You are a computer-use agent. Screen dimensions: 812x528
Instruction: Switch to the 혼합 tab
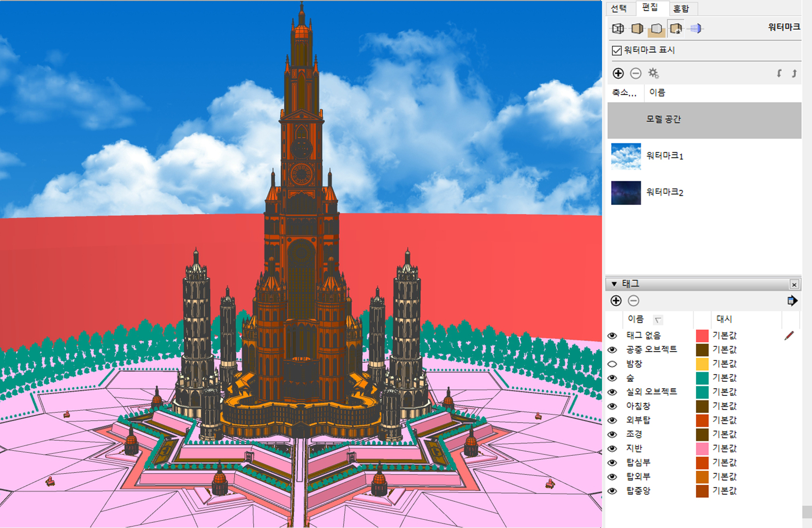point(681,8)
